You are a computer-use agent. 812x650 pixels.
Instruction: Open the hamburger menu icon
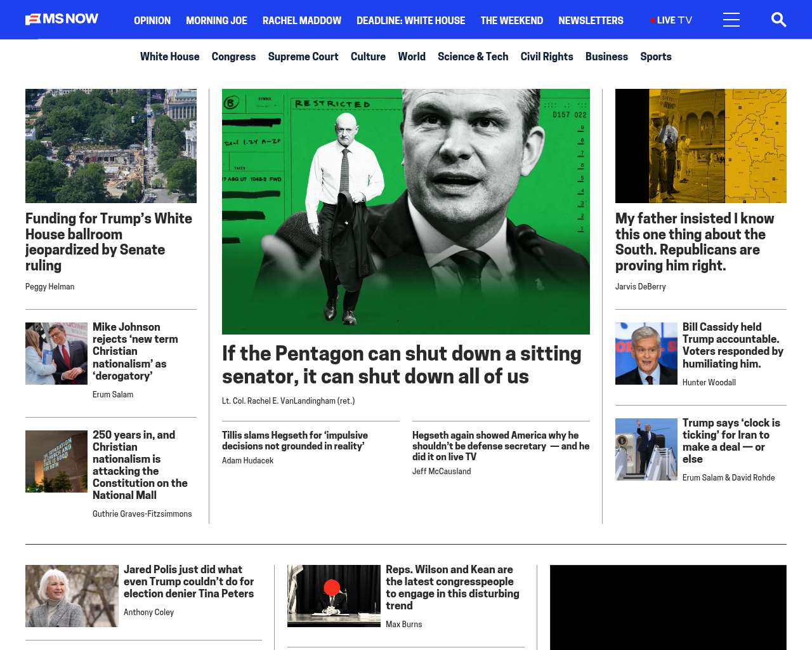[x=731, y=20]
